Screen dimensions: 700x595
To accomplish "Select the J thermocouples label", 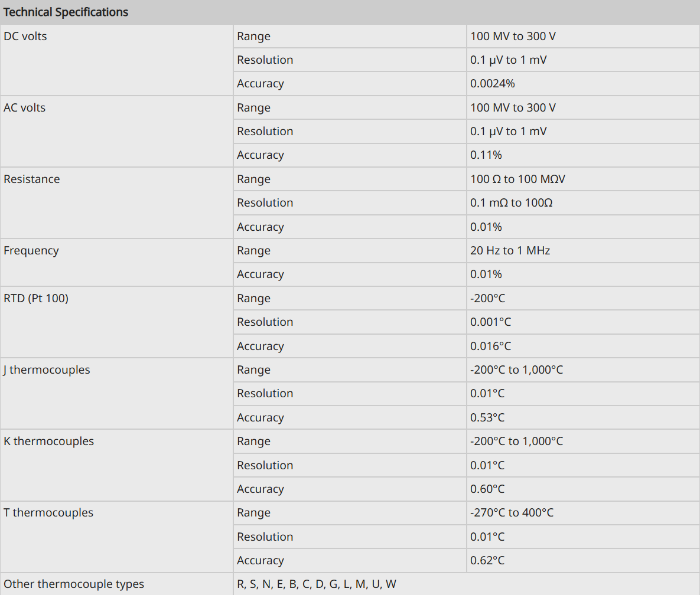I will [x=47, y=370].
